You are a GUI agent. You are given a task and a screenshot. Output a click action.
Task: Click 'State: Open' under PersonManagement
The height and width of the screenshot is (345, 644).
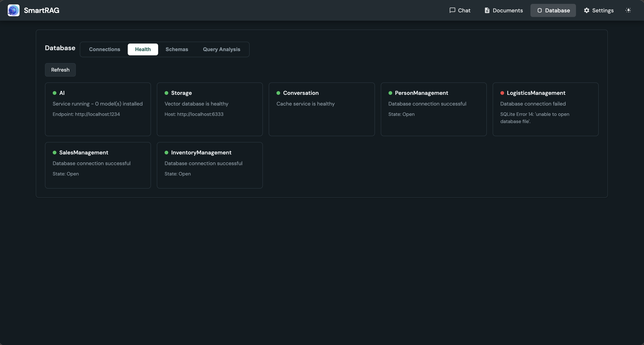401,114
